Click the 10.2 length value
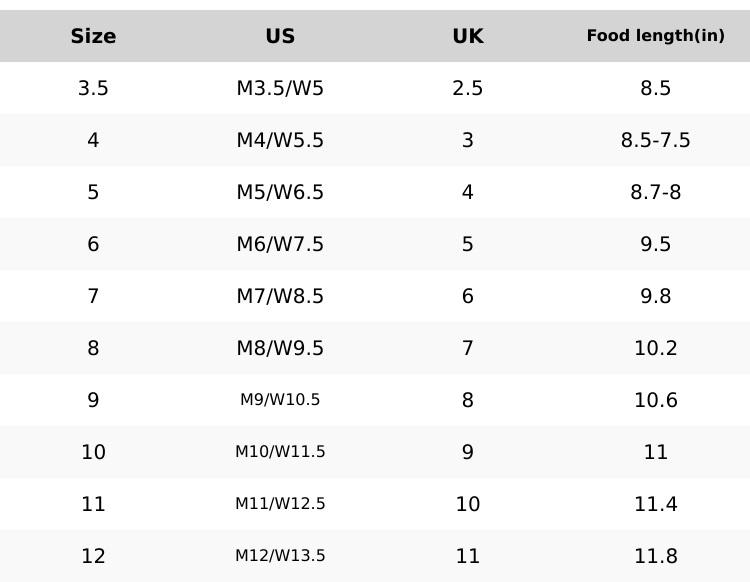 pos(655,348)
